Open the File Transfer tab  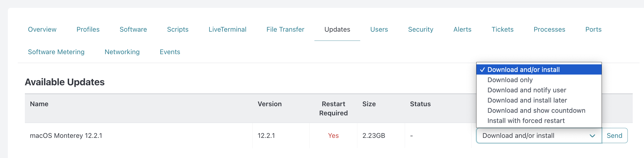click(x=285, y=30)
